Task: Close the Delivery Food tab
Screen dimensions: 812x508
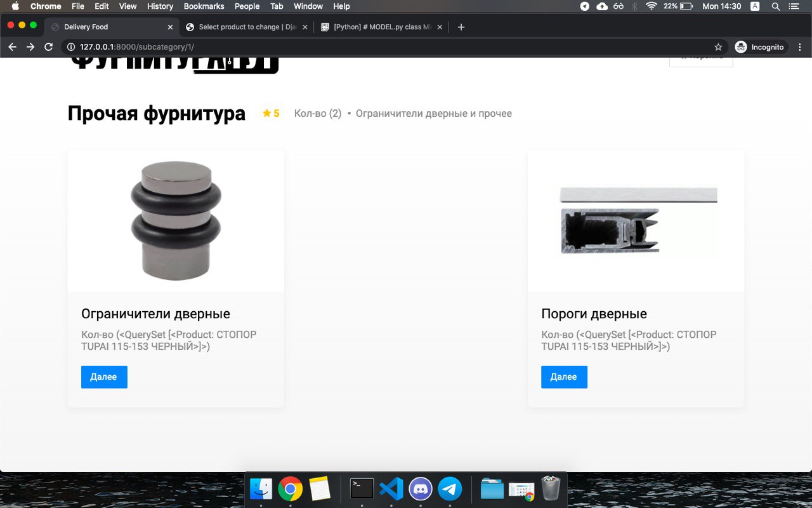Action: click(x=170, y=27)
